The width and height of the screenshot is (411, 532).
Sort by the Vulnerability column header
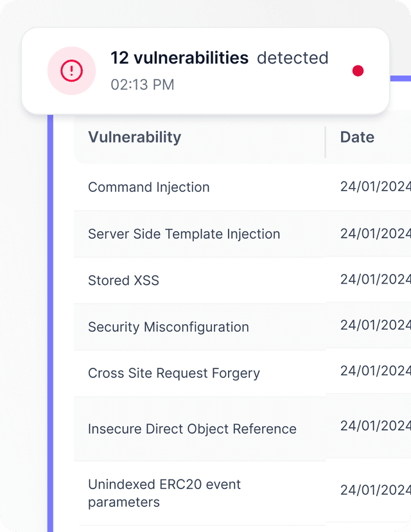click(x=134, y=137)
